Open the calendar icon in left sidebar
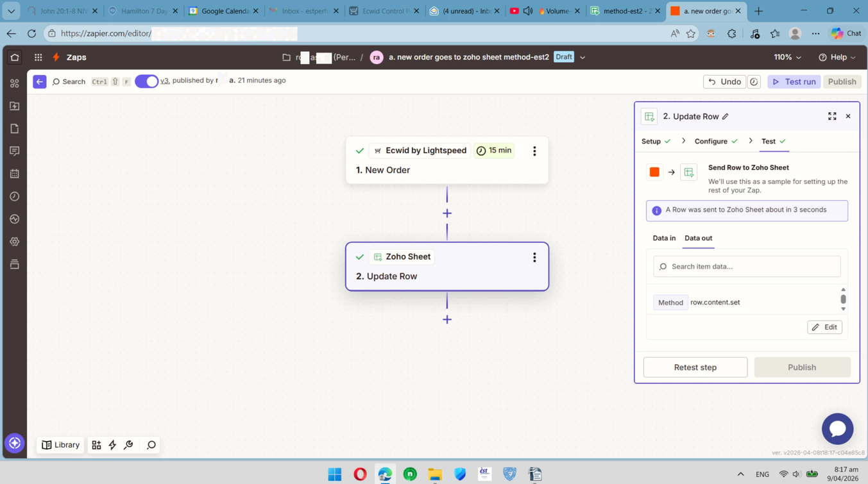Screen dimensions: 868x484 (x=15, y=174)
